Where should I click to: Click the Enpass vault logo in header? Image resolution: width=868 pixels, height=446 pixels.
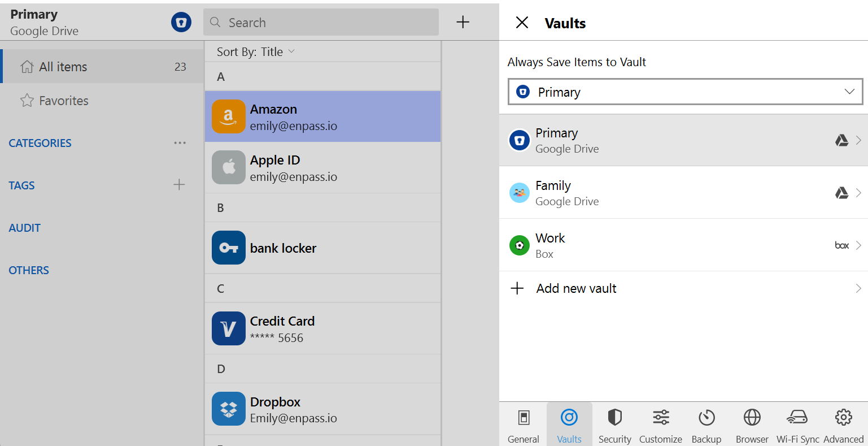point(181,23)
